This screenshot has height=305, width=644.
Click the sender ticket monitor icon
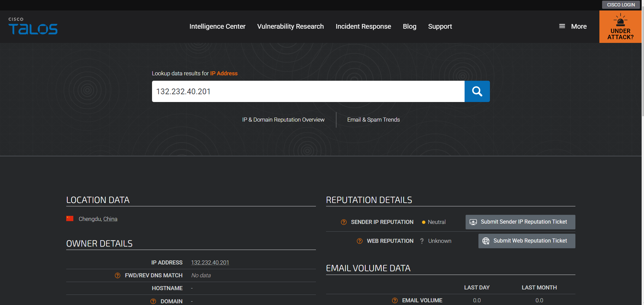pos(473,222)
